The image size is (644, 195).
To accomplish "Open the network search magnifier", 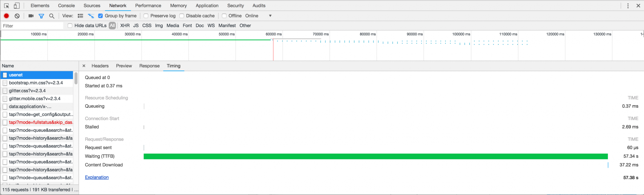I will pyautogui.click(x=52, y=16).
